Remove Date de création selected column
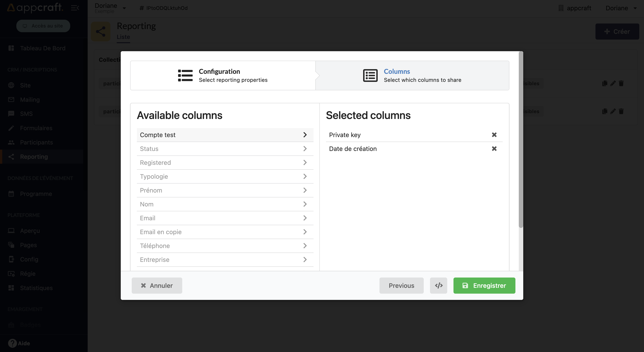Viewport: 644px width, 352px height. tap(494, 149)
